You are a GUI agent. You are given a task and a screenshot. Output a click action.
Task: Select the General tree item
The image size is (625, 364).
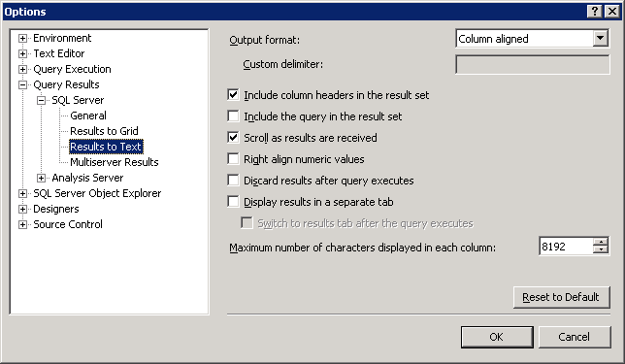88,116
